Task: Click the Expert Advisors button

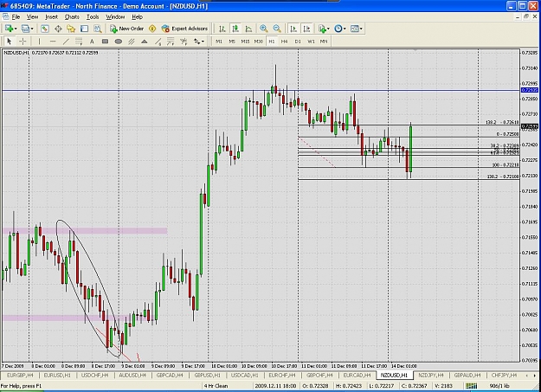Action: pyautogui.click(x=184, y=29)
